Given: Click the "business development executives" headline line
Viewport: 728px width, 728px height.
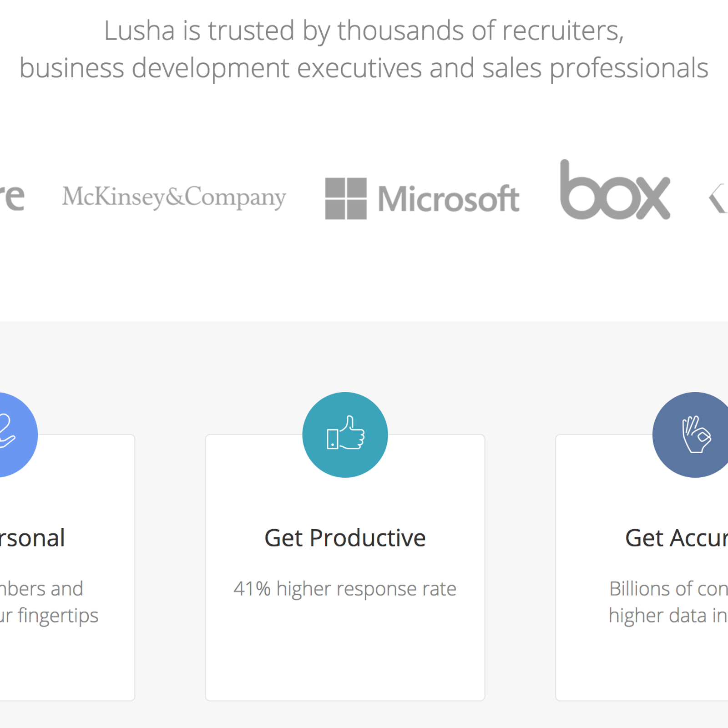Looking at the screenshot, I should tap(364, 68).
